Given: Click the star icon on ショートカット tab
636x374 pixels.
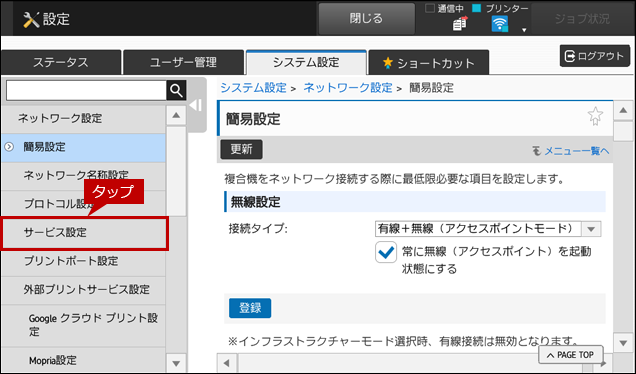Looking at the screenshot, I should pyautogui.click(x=388, y=62).
